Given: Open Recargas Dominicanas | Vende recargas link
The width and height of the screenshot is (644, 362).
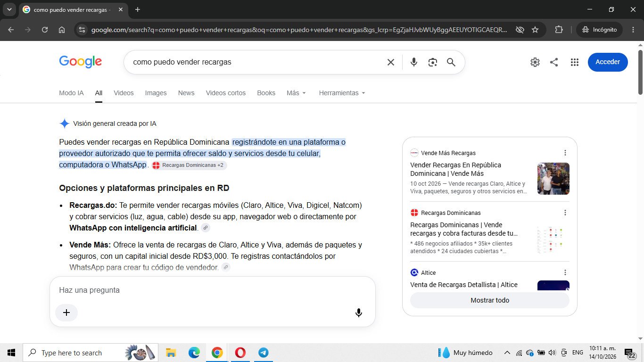Looking at the screenshot, I should [x=464, y=229].
